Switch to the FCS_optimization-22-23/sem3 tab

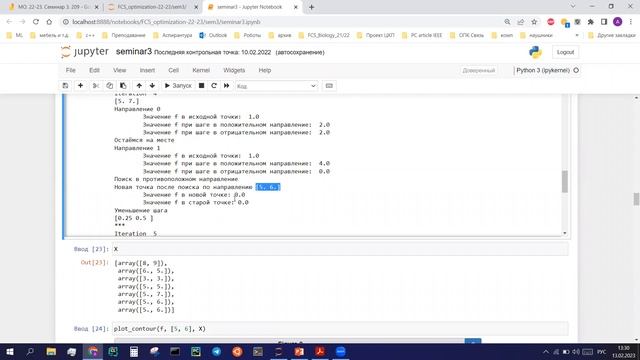pos(152,7)
